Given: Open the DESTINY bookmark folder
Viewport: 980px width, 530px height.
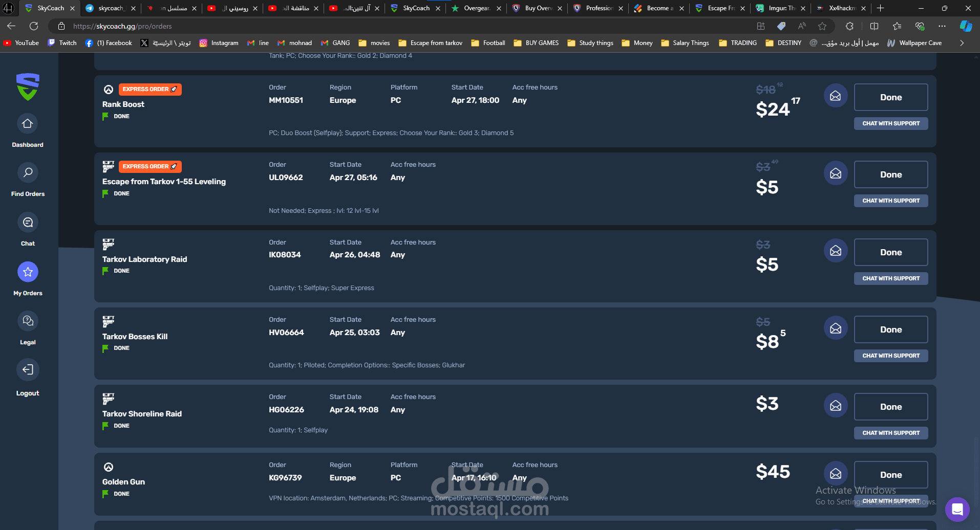Looking at the screenshot, I should tap(783, 43).
